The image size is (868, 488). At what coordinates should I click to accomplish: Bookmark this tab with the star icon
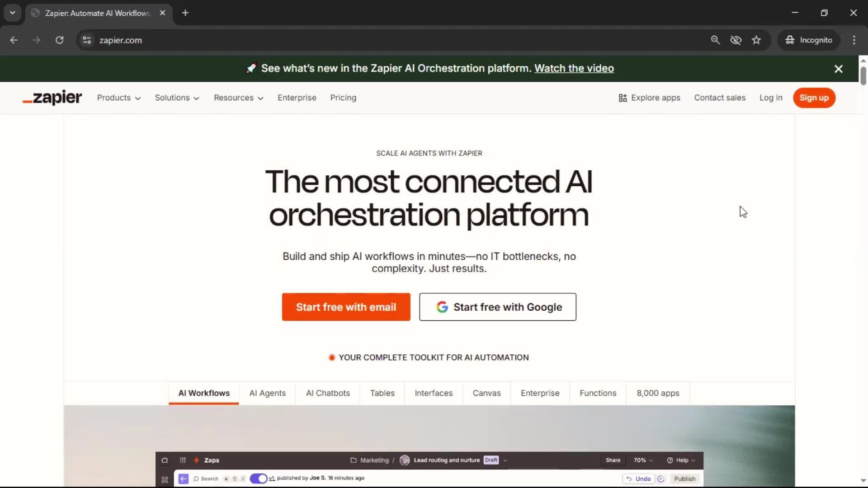(756, 40)
